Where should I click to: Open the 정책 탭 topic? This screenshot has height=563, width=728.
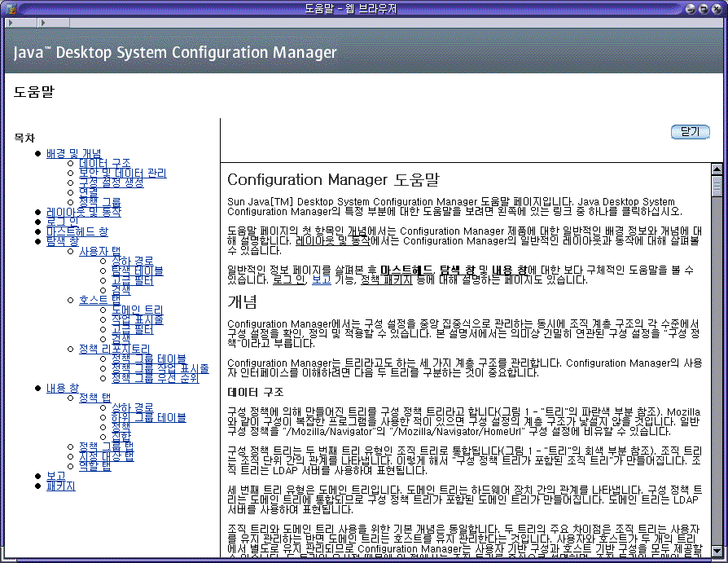[x=95, y=397]
